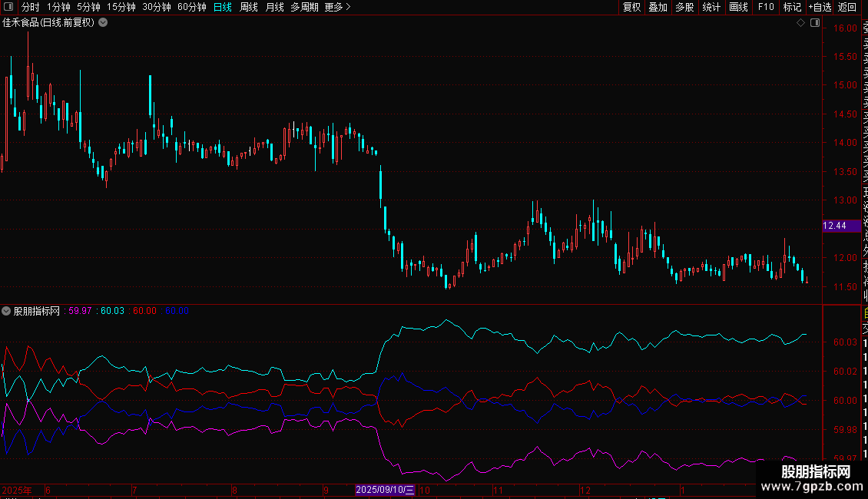The image size is (868, 499).
Task: Open the 统计 statistics tool
Action: pyautogui.click(x=711, y=7)
